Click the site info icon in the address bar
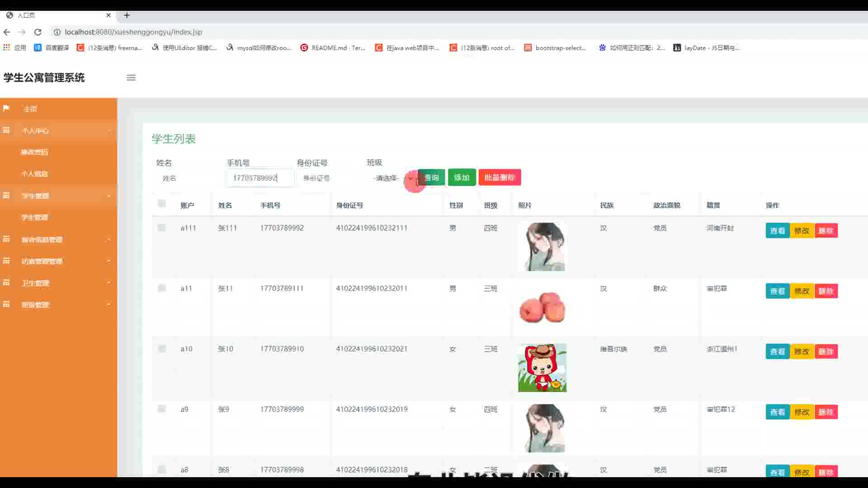 tap(57, 32)
